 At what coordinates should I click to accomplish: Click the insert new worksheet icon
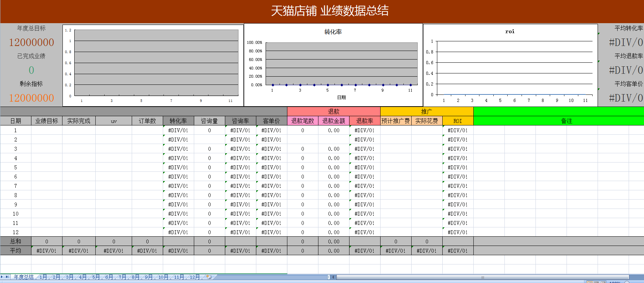click(x=209, y=277)
